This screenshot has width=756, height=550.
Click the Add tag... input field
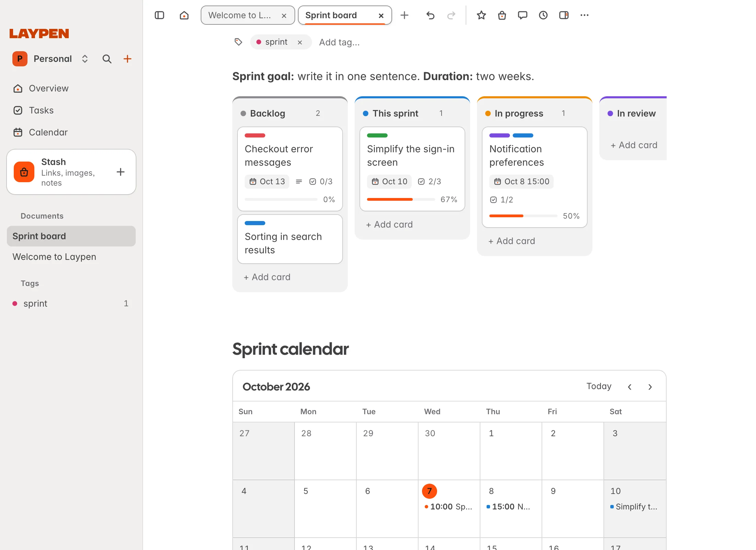point(340,42)
